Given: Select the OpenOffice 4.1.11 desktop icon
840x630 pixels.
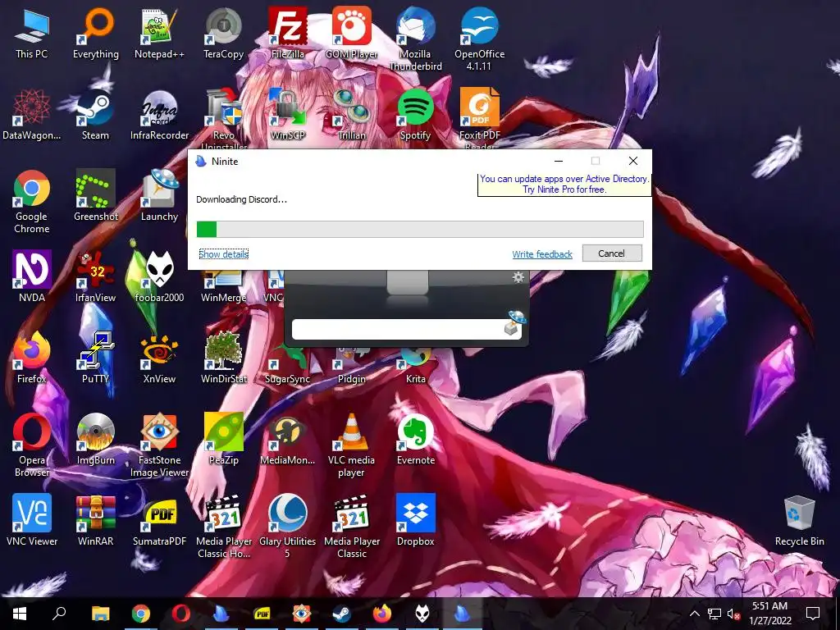Looking at the screenshot, I should (479, 39).
